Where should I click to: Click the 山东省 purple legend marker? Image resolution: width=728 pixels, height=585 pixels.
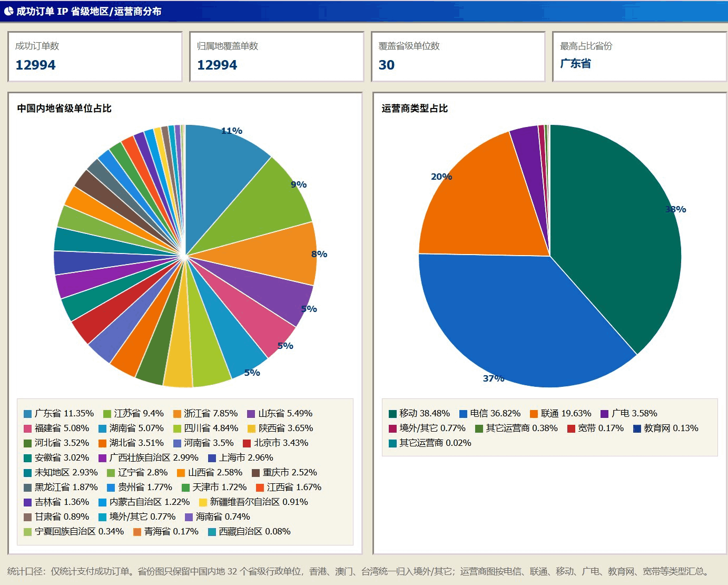tap(251, 414)
